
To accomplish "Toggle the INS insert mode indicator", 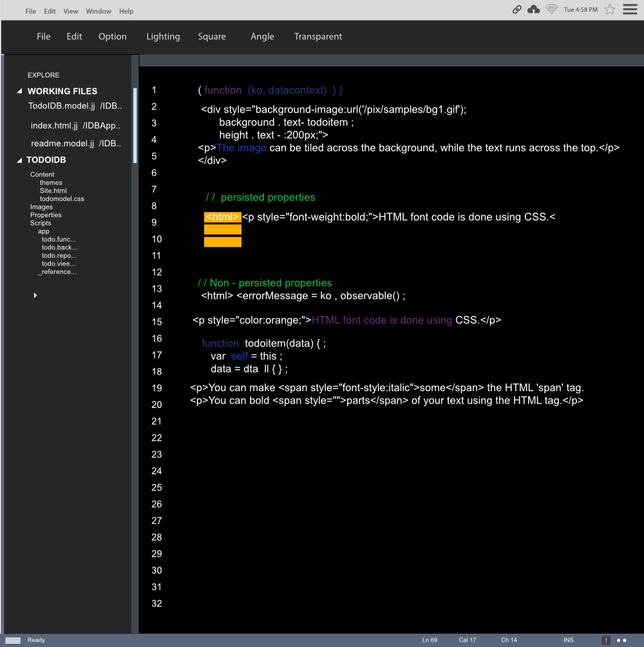I will point(568,640).
